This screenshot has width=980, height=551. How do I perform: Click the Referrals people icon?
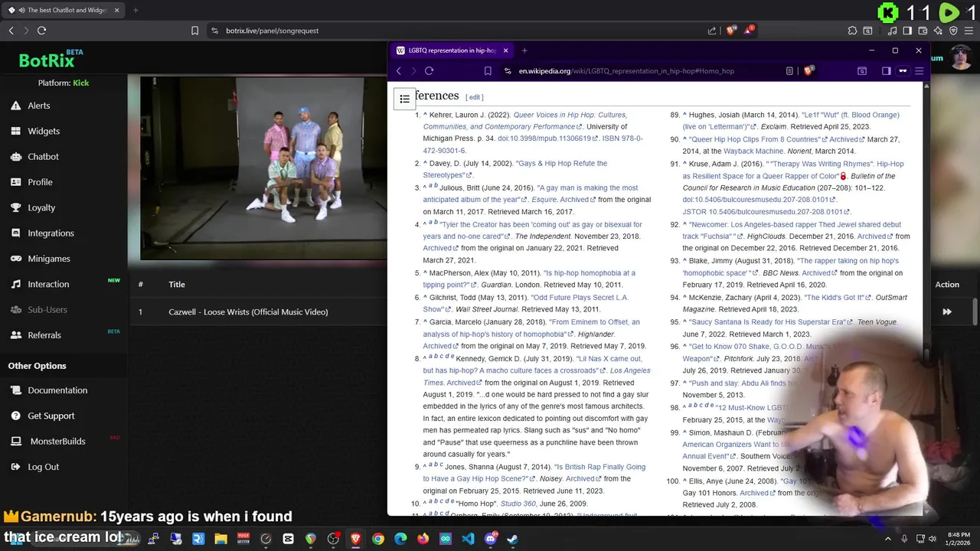point(15,335)
